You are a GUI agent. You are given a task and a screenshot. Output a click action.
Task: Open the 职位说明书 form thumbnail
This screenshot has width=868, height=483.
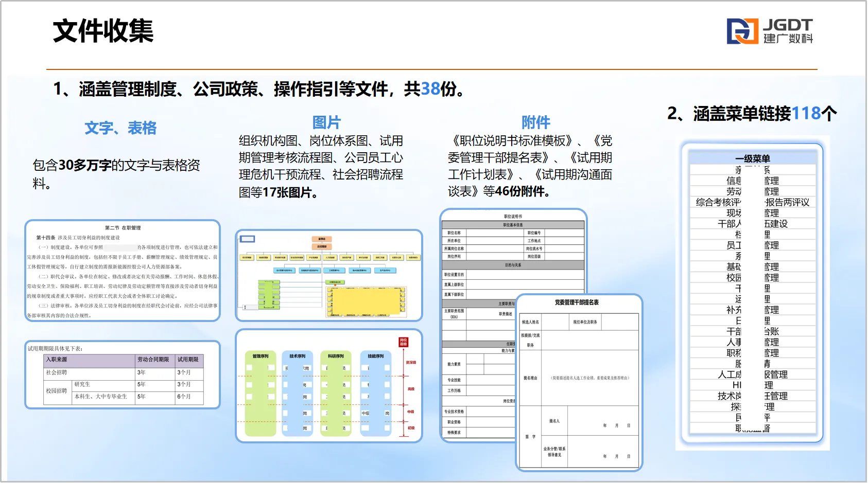click(513, 325)
